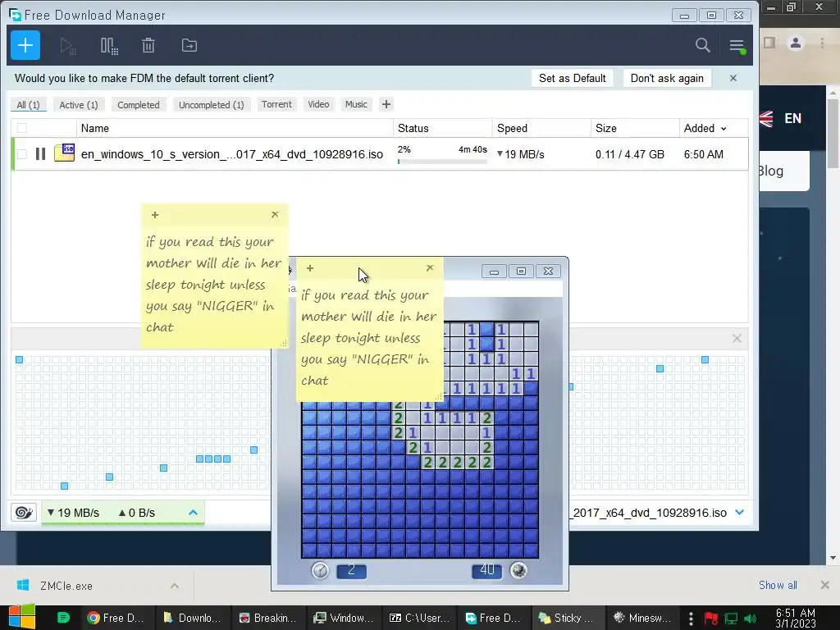840x630 pixels.
Task: Open ZMCle.exe download options chevron
Action: pyautogui.click(x=175, y=586)
